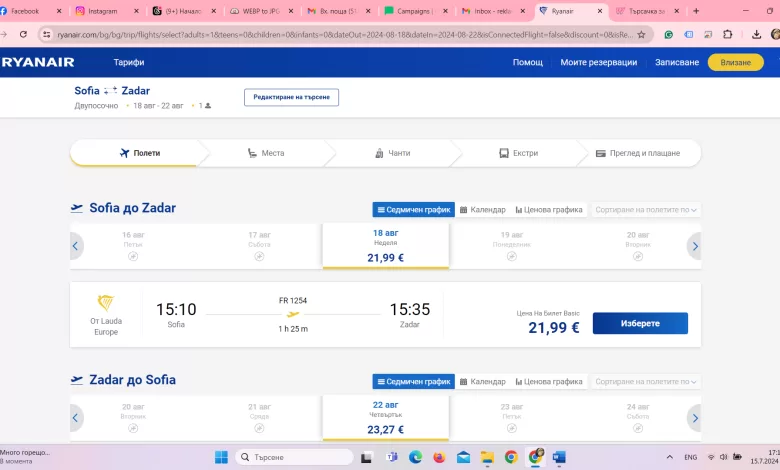
Task: Open Microsoft Edge from taskbar
Action: tap(415, 457)
